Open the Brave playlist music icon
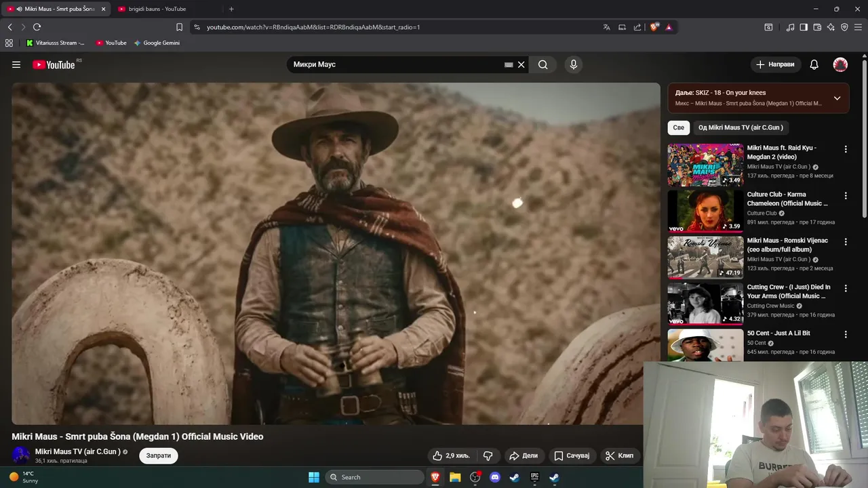The image size is (868, 488). coord(790,27)
